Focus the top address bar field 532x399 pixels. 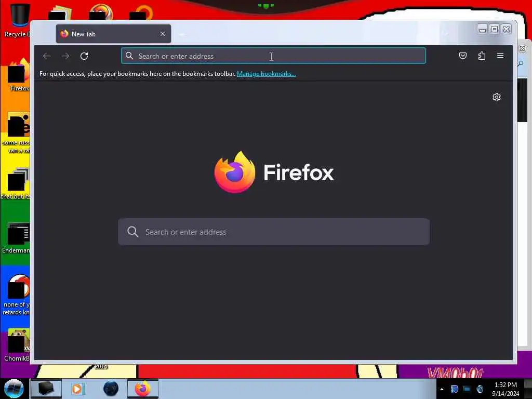point(273,56)
